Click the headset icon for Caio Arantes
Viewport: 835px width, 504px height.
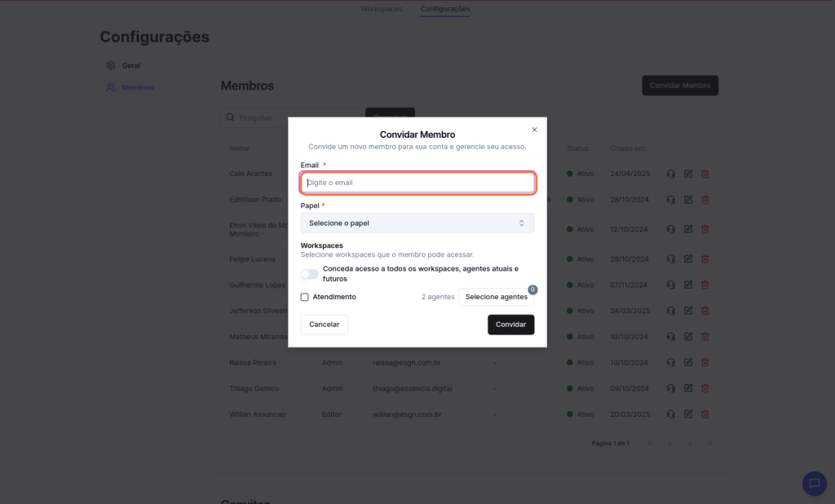tap(670, 174)
